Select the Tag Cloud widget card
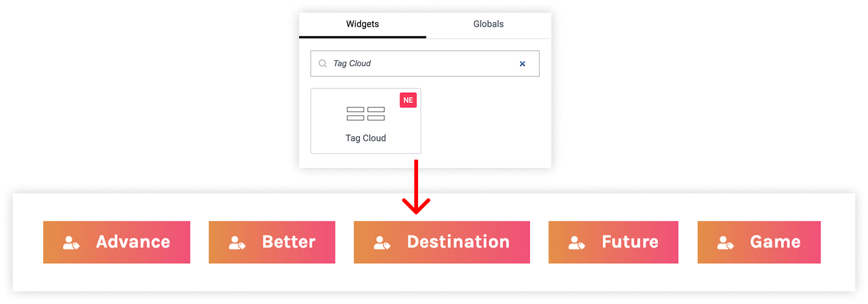The image size is (868, 304). [366, 121]
